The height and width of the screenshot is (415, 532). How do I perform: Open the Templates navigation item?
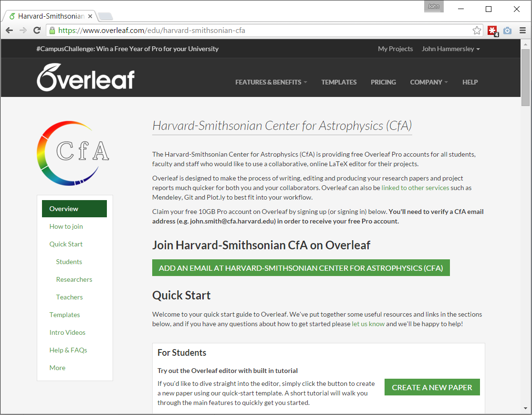pos(339,82)
